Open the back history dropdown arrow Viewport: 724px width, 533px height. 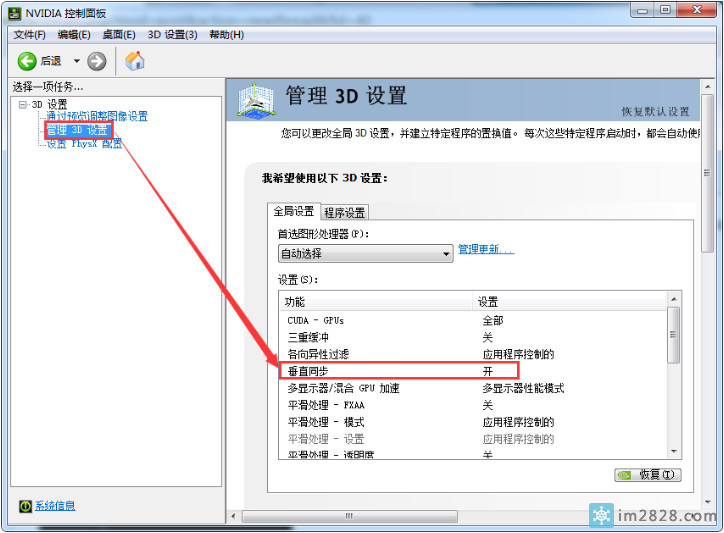tap(77, 61)
